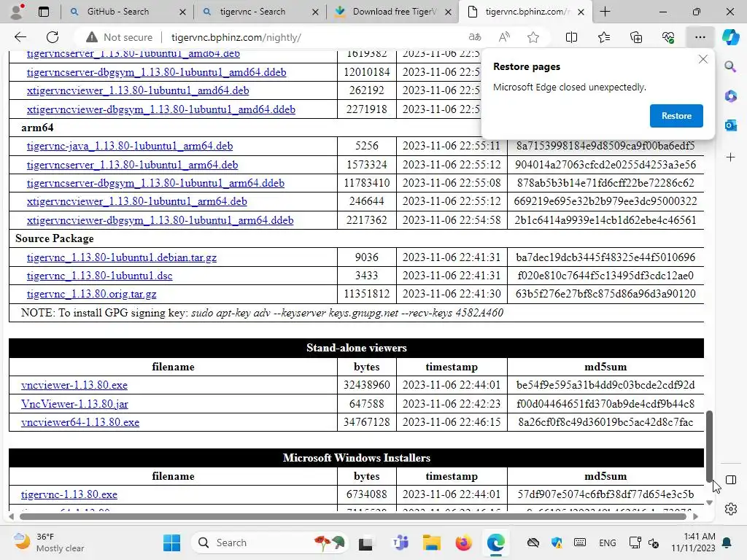The height and width of the screenshot is (560, 747).
Task: Click the Restore button
Action: pos(676,116)
